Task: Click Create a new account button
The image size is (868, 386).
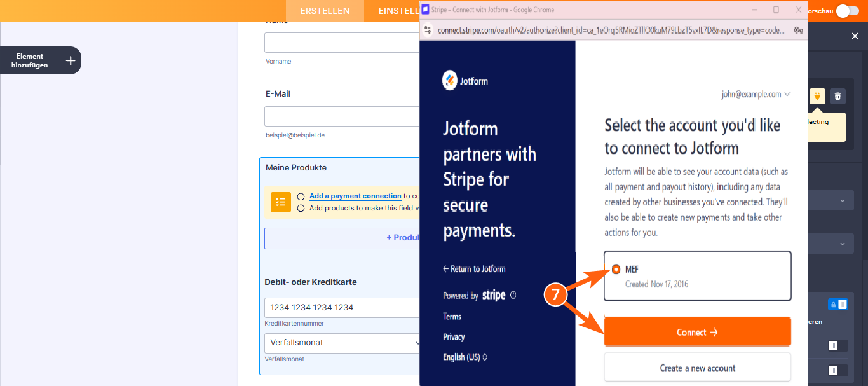Action: tap(697, 368)
